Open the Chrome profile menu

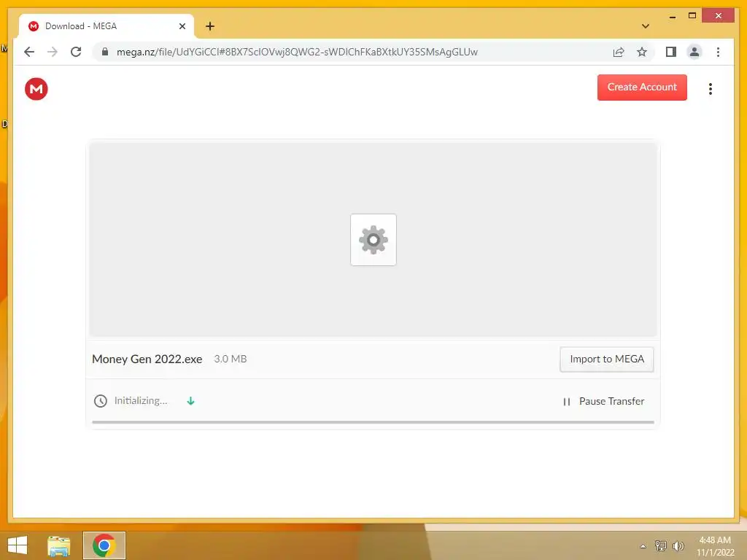694,52
